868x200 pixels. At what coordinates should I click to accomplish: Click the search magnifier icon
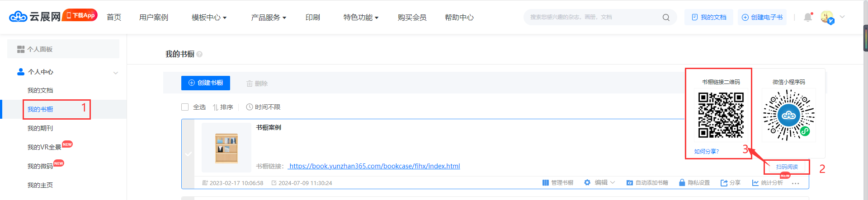[666, 18]
